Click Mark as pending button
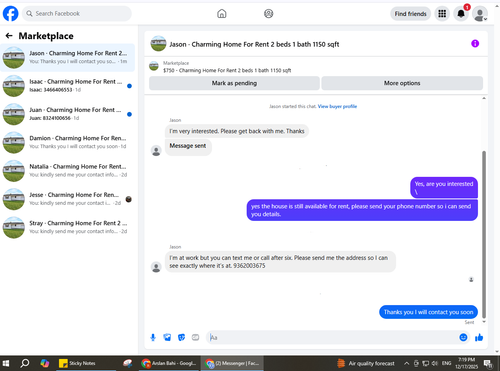Viewport: 500px width, 371px height. pyautogui.click(x=234, y=83)
